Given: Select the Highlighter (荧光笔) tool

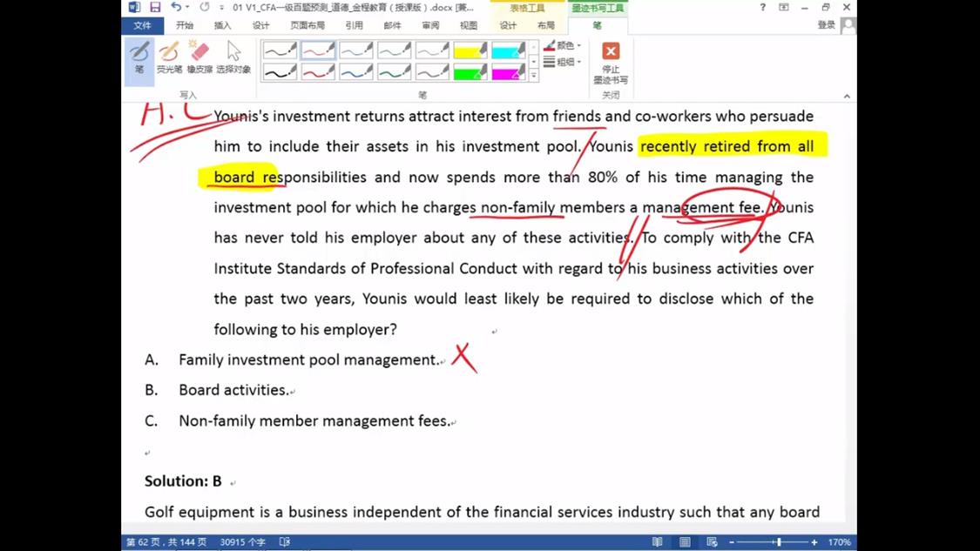Looking at the screenshot, I should tap(169, 57).
